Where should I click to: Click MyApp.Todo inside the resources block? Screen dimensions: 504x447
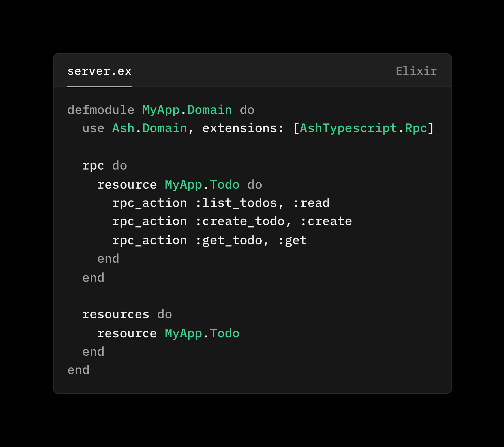point(202,333)
